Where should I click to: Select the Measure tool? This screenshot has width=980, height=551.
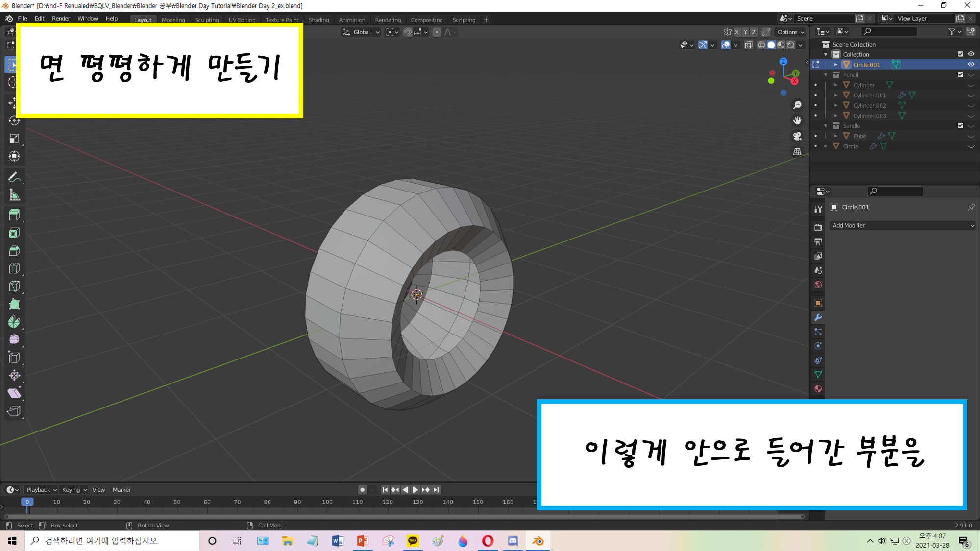pos(14,195)
